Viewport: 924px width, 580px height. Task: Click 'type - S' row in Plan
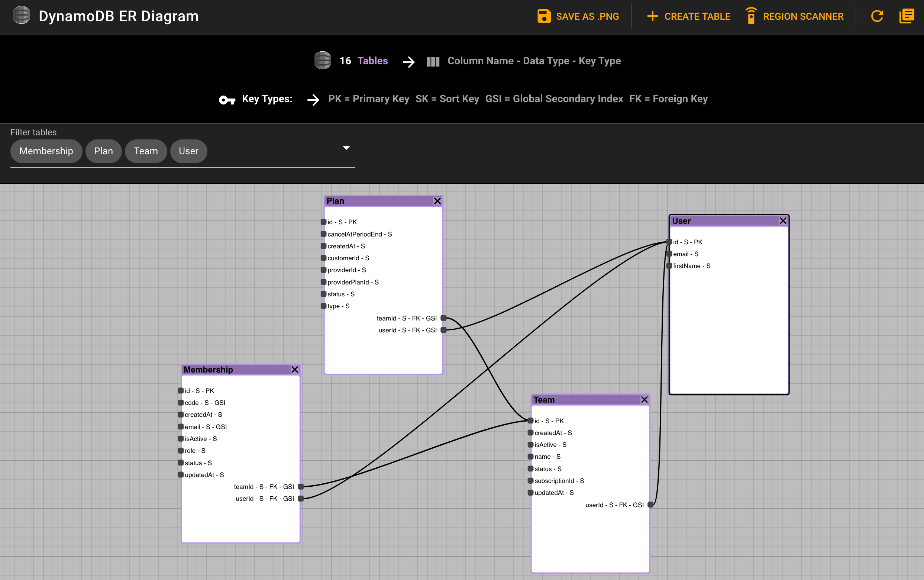(x=339, y=306)
